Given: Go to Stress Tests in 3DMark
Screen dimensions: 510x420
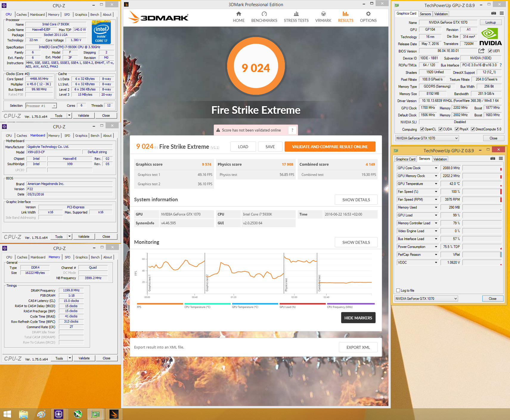Looking at the screenshot, I should pos(296,17).
